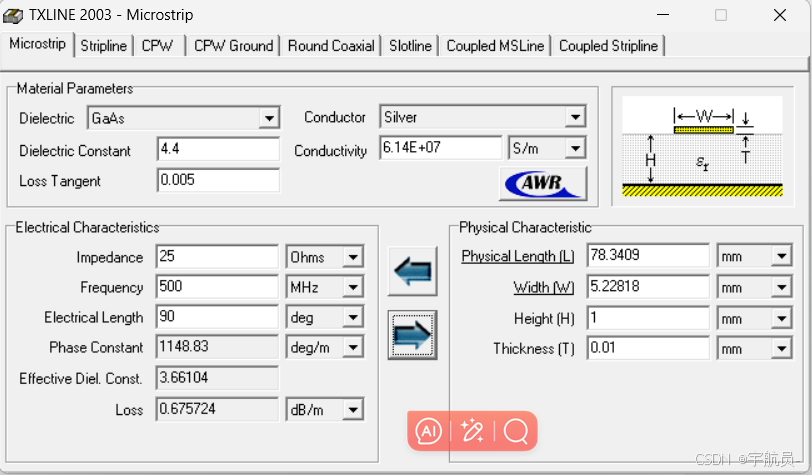This screenshot has height=475, width=812.
Task: Click the Thickness field with 0.01
Action: point(648,348)
